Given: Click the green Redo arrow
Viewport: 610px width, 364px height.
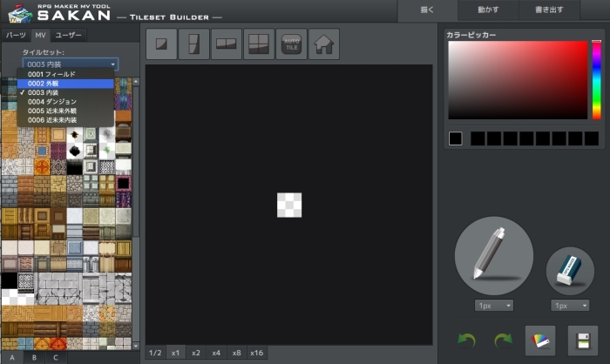Looking at the screenshot, I should pyautogui.click(x=504, y=340).
